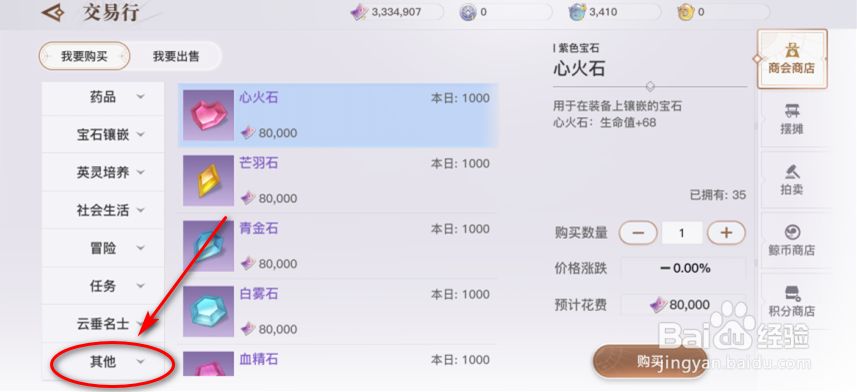Expand the 其他 category
The image size is (857, 392).
click(x=103, y=361)
